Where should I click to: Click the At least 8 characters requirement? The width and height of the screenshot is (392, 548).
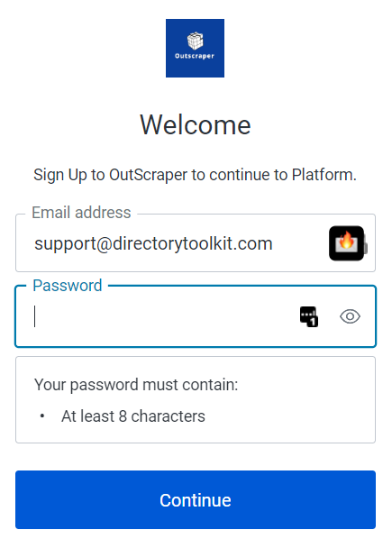(133, 416)
